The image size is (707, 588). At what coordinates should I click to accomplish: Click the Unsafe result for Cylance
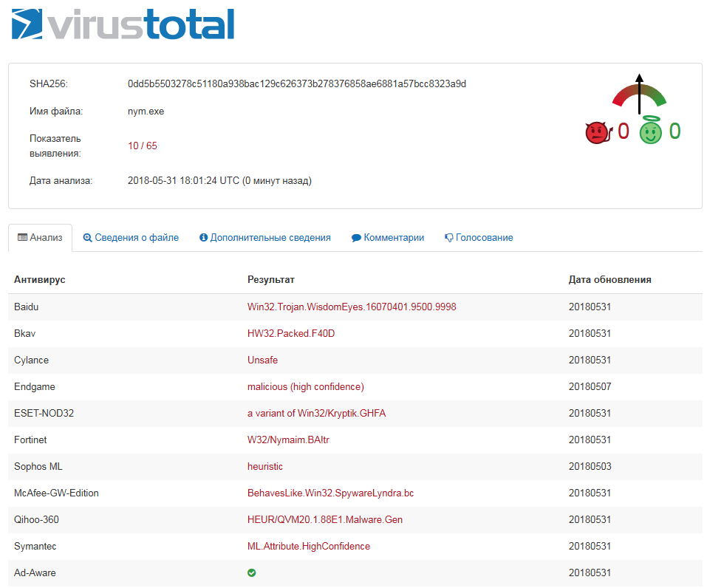(x=262, y=360)
